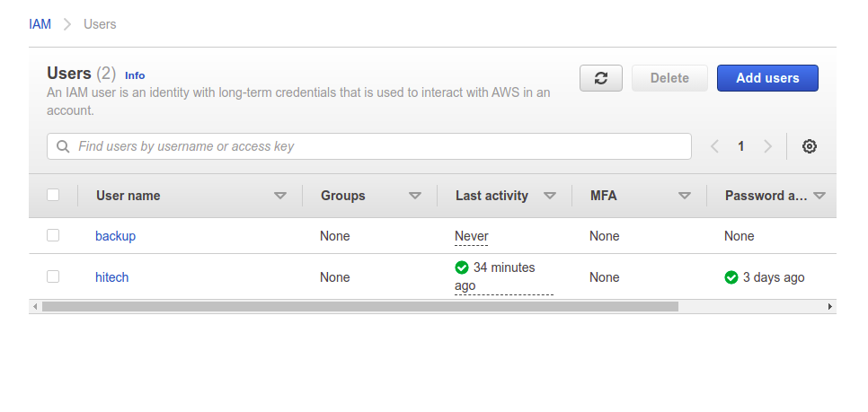
Task: Click the Add users button
Action: point(767,78)
